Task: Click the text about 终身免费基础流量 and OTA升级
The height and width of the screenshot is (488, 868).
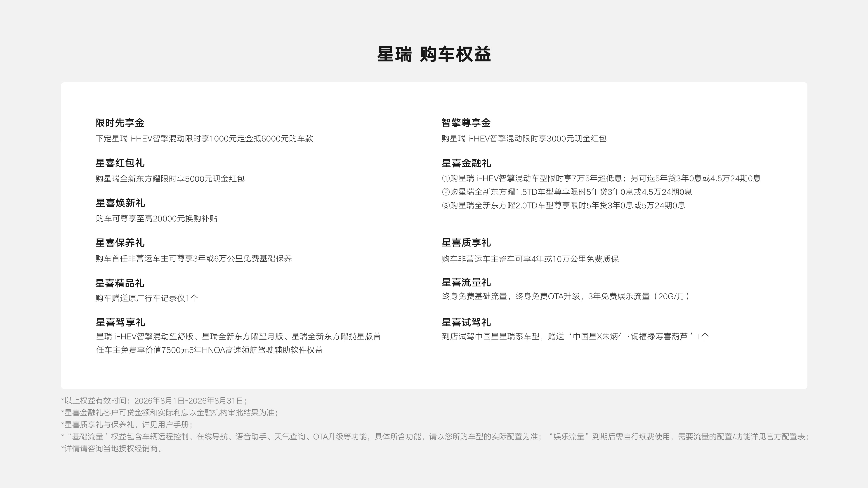Action: (x=565, y=296)
